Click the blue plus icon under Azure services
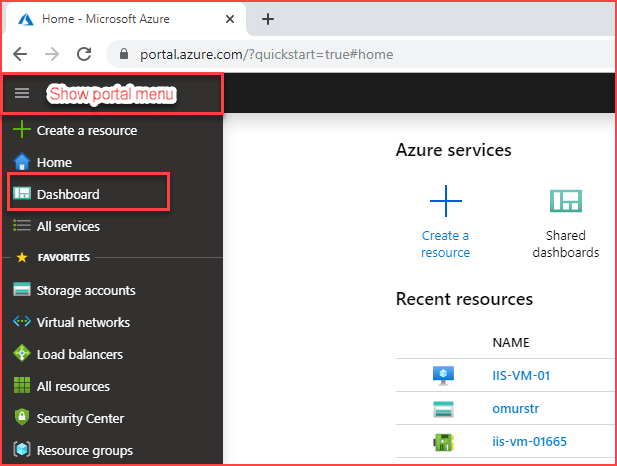The width and height of the screenshot is (617, 466). pos(446,201)
